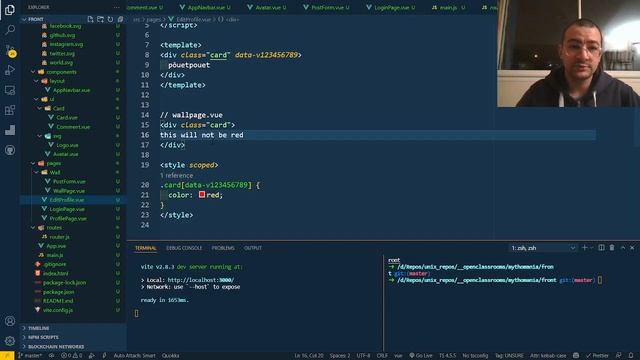Switch to LoginPage.vue editor tab
The height and width of the screenshot is (360, 640).
[391, 7]
